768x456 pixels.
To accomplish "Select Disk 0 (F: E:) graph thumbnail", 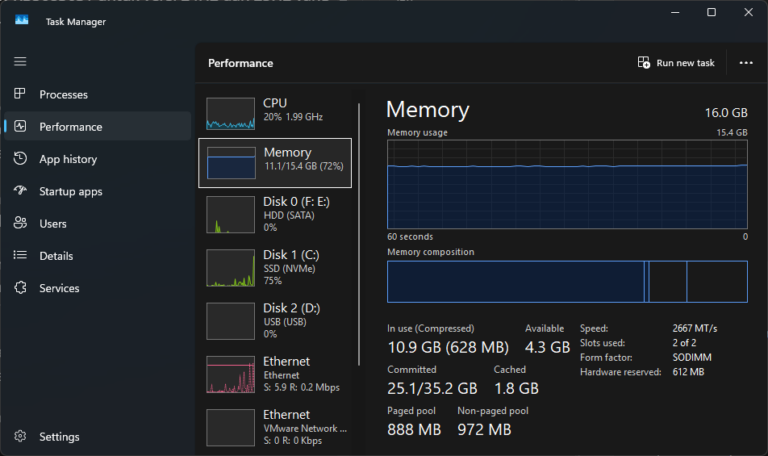I will pyautogui.click(x=230, y=215).
